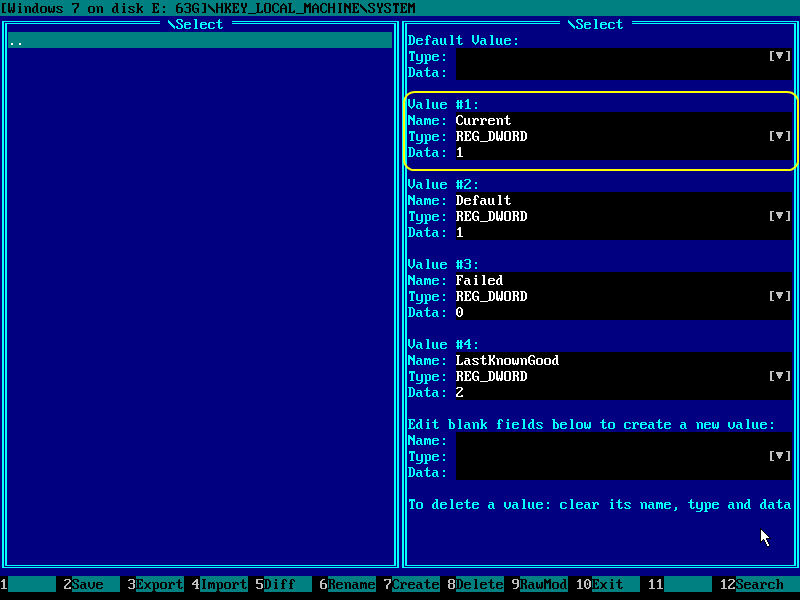Click the 9 RawMod function key
The image size is (800, 600).
[540, 584]
